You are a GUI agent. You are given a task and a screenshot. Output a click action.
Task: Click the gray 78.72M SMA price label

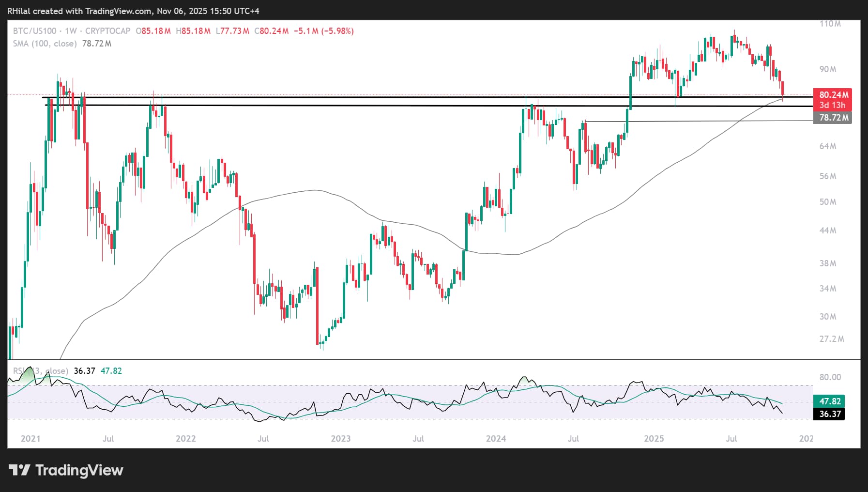tap(833, 118)
